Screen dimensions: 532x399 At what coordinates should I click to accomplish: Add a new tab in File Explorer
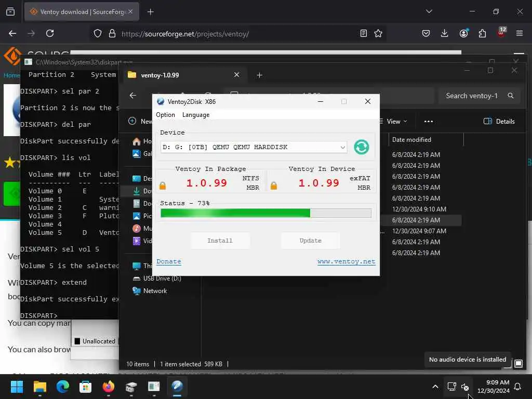[259, 75]
